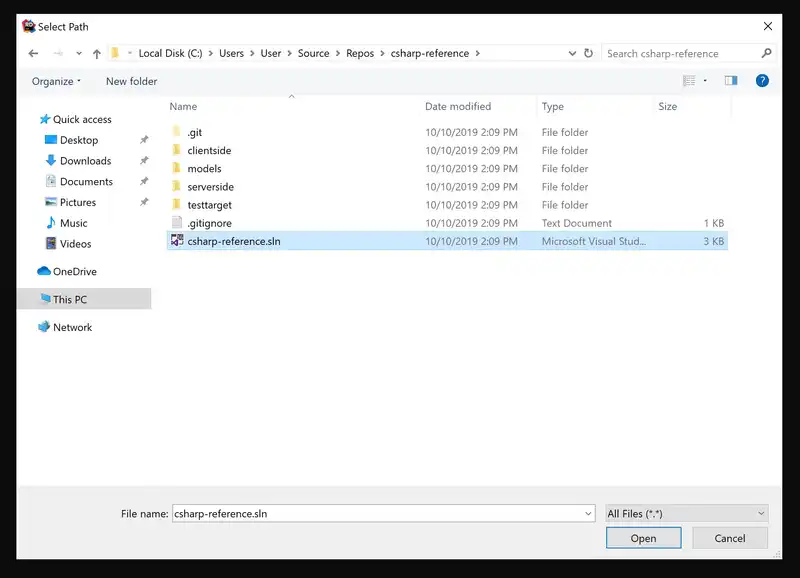The width and height of the screenshot is (800, 578).
Task: Open the All Files type filter dropdown
Action: 686,513
